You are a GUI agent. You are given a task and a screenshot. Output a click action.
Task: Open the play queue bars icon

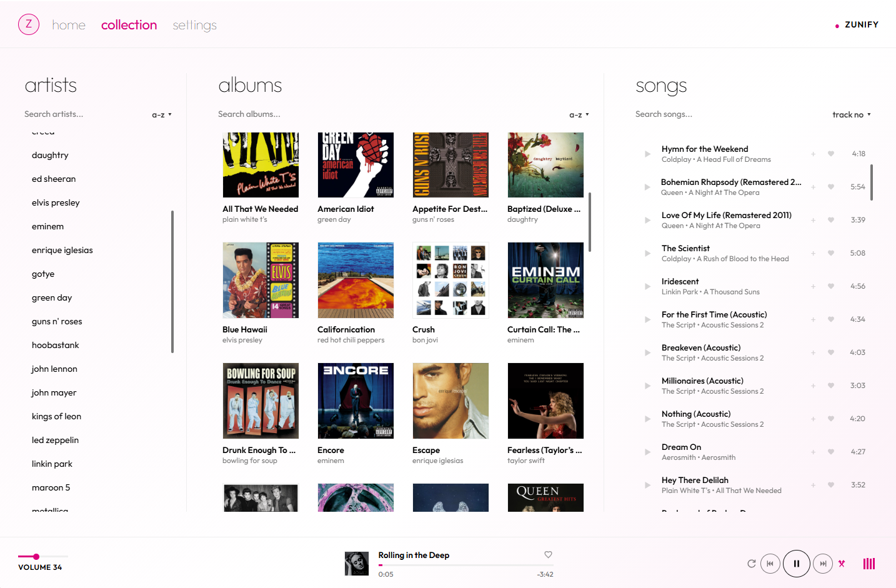point(869,564)
